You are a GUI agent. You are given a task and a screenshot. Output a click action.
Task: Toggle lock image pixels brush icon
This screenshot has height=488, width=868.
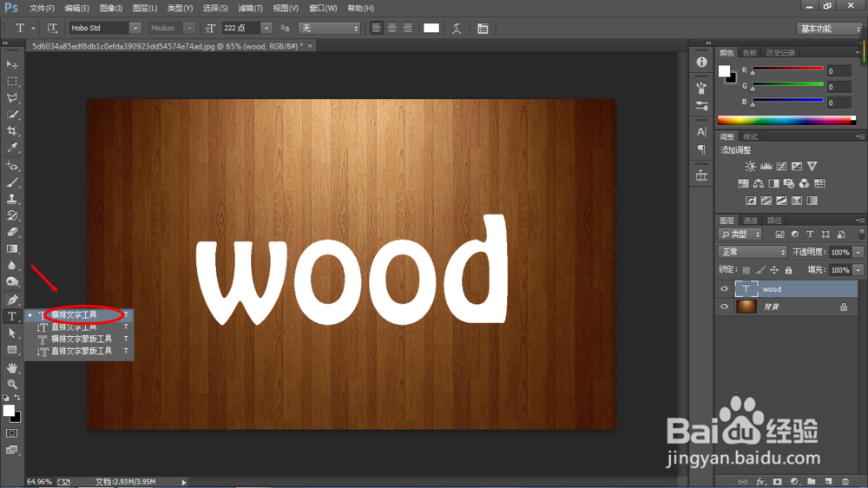coord(760,270)
